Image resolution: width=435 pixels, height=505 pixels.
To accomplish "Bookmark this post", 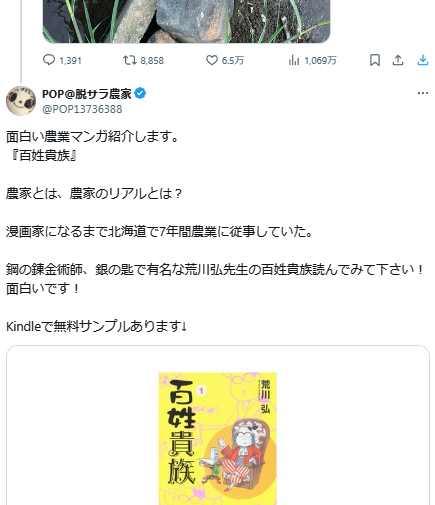I will click(x=375, y=60).
